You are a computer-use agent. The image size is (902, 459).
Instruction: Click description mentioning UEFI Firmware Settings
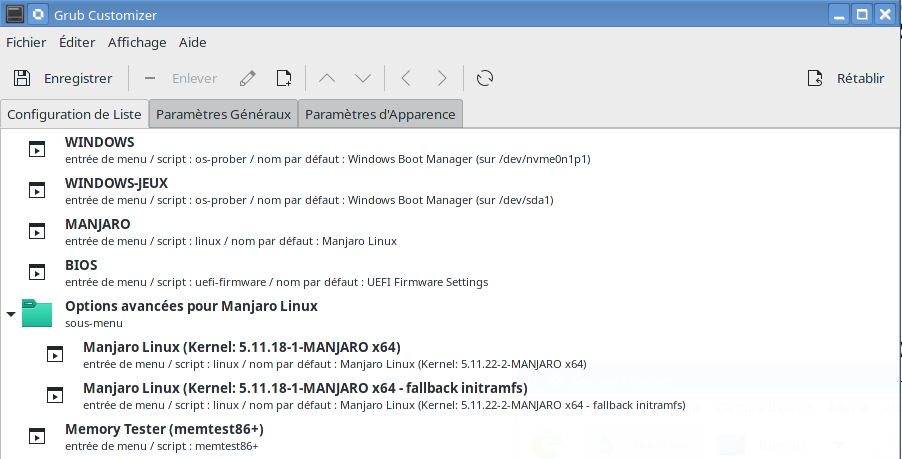click(x=277, y=282)
